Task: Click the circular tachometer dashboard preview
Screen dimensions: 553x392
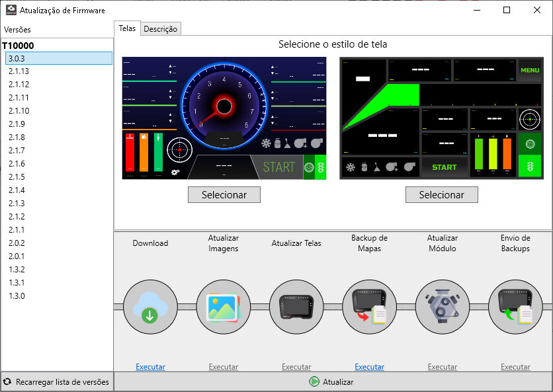Action: [x=224, y=118]
